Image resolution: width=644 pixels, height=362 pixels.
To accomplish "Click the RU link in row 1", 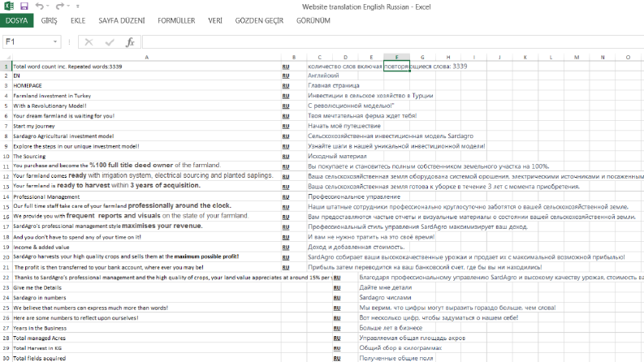I will (x=286, y=67).
